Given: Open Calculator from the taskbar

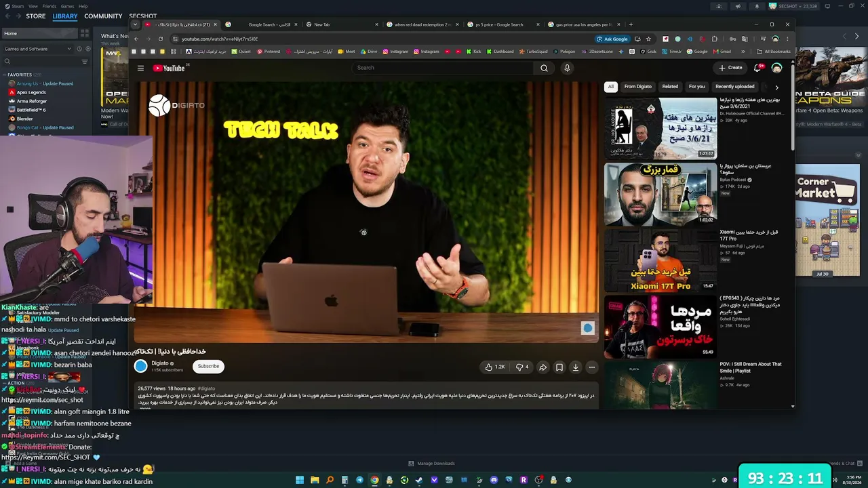Looking at the screenshot, I should point(344,480).
